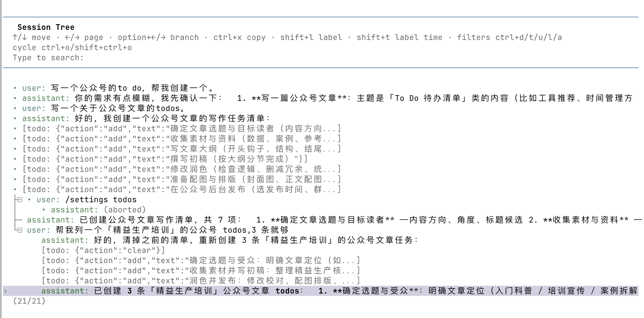Image resolution: width=644 pixels, height=318 pixels.
Task: Select the todo "action":"clear" row
Action: coord(103,250)
